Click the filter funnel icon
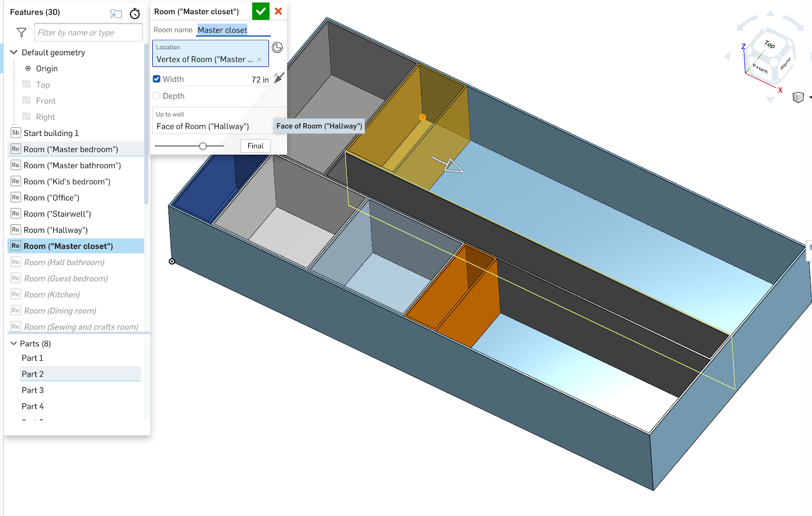The width and height of the screenshot is (812, 516). coord(21,32)
